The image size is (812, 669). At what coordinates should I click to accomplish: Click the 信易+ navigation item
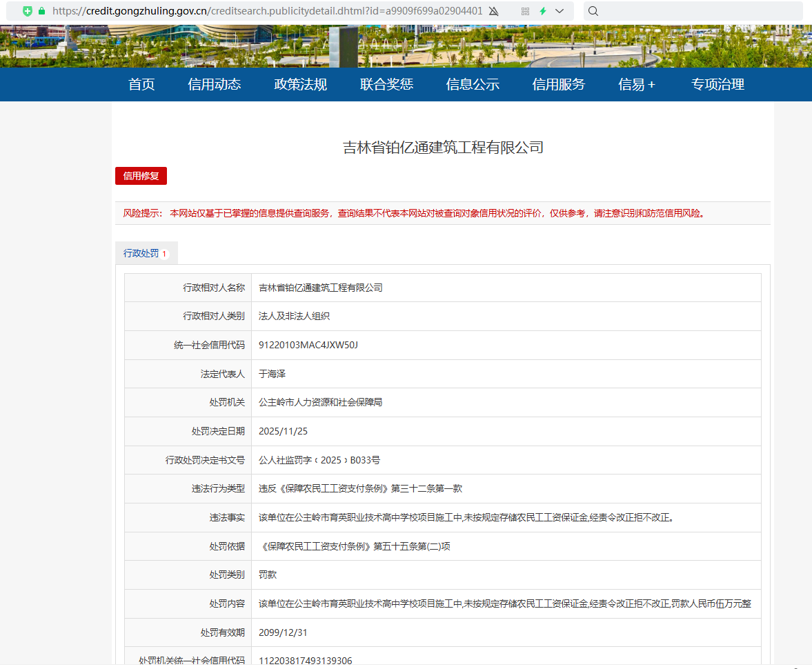tap(637, 84)
